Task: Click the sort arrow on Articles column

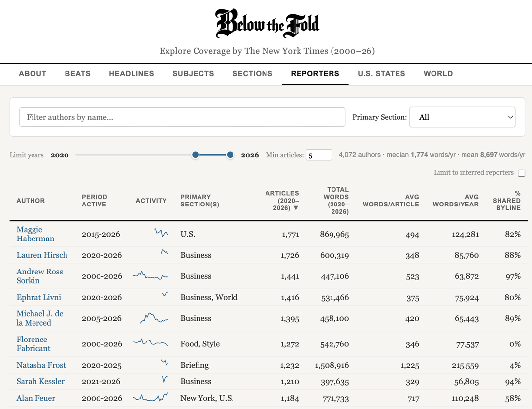Action: tap(296, 208)
